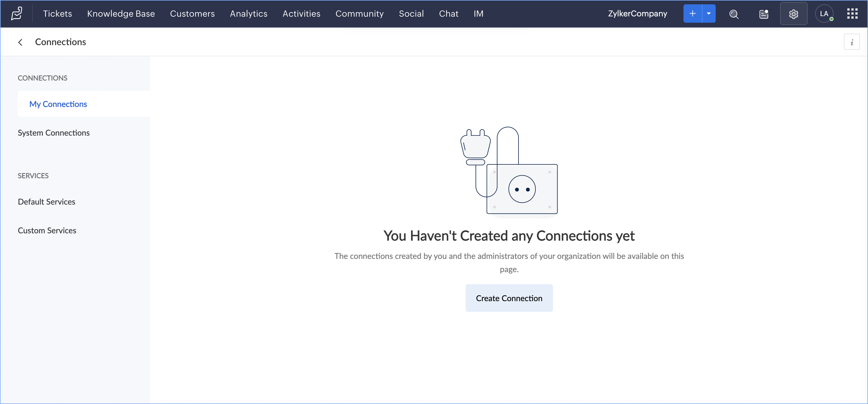Screen dimensions: 868x404
Task: Open Default Services in sidebar
Action: click(x=47, y=201)
